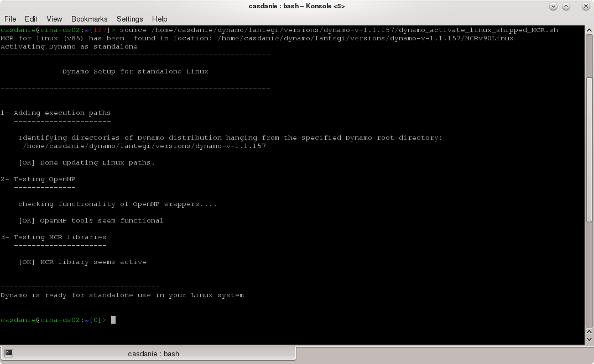Open the Help menu
Viewport: 594px width, 364px height.
tap(159, 19)
